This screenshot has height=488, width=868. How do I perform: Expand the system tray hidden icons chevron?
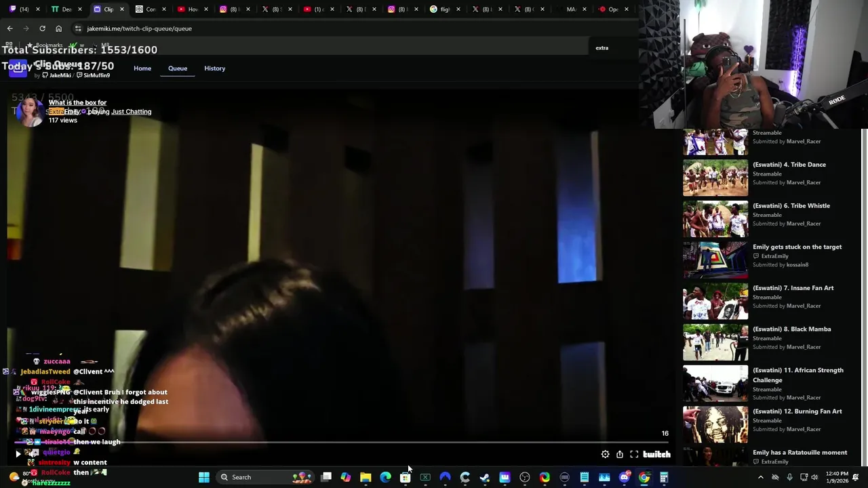(760, 477)
